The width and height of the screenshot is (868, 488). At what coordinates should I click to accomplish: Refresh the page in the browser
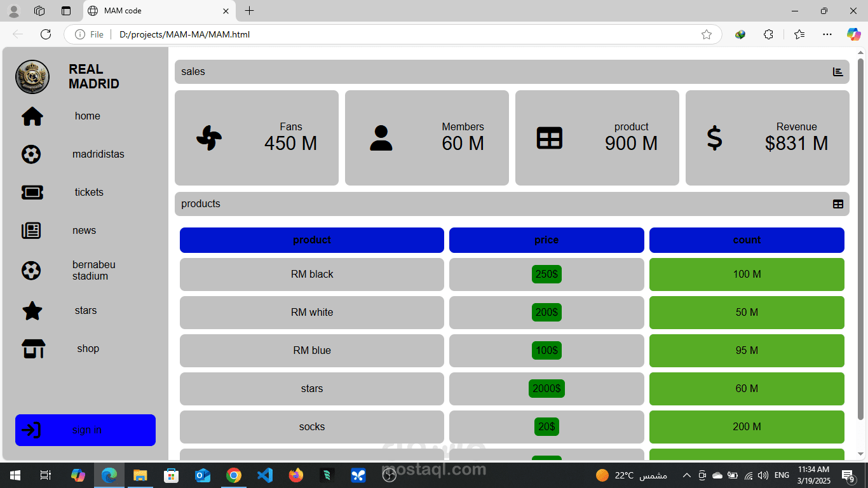pyautogui.click(x=46, y=34)
